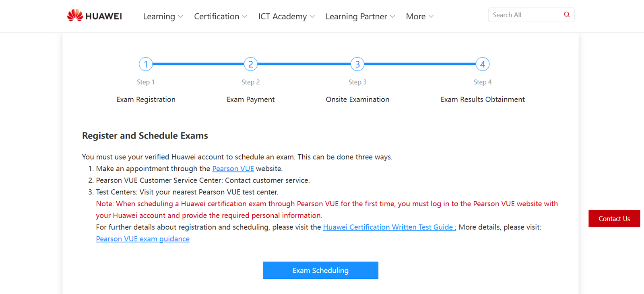Click the step 4 circle icon
Screen dimensions: 644x294
[x=483, y=64]
